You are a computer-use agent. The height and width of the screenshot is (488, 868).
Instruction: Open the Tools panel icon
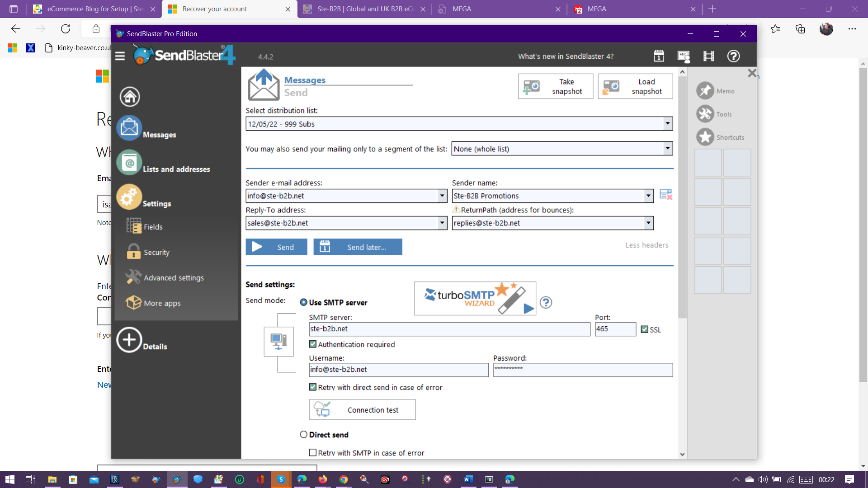705,114
